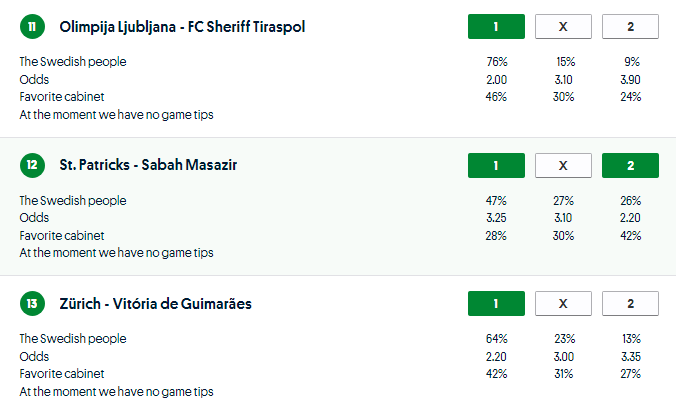Choose away win (2) for Zürich match

click(x=630, y=303)
